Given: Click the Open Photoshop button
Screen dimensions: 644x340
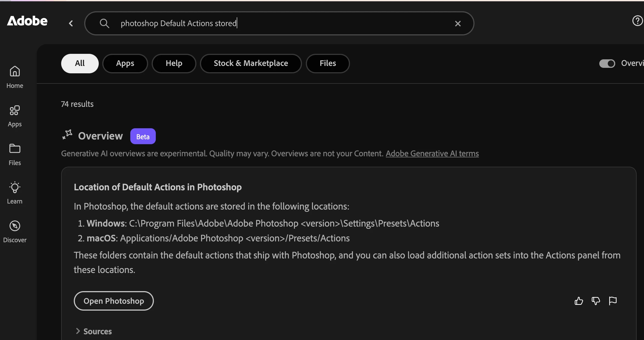Looking at the screenshot, I should 114,301.
